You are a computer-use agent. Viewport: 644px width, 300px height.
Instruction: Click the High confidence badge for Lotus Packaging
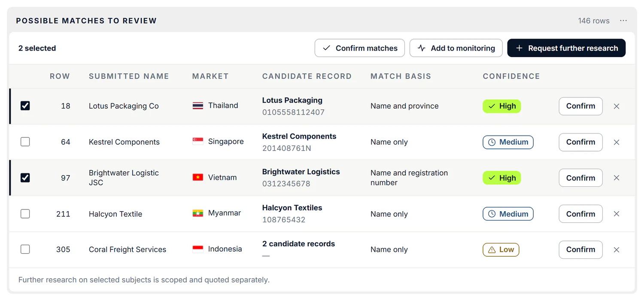502,106
